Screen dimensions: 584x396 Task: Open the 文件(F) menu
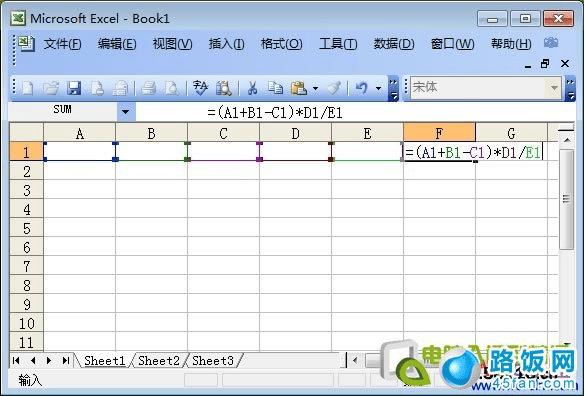[x=63, y=44]
